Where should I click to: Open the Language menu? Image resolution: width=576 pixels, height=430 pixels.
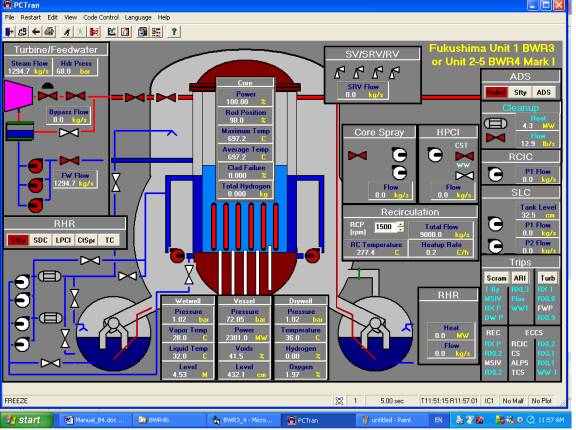[x=138, y=17]
